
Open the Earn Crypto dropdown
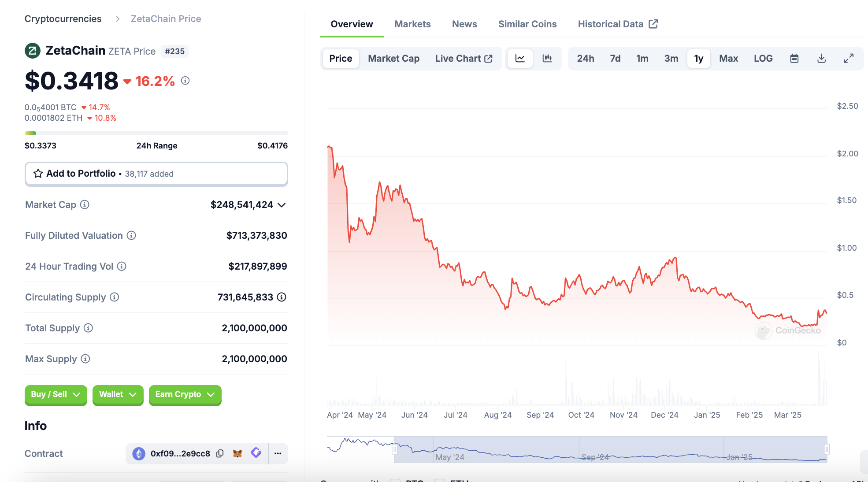(185, 394)
